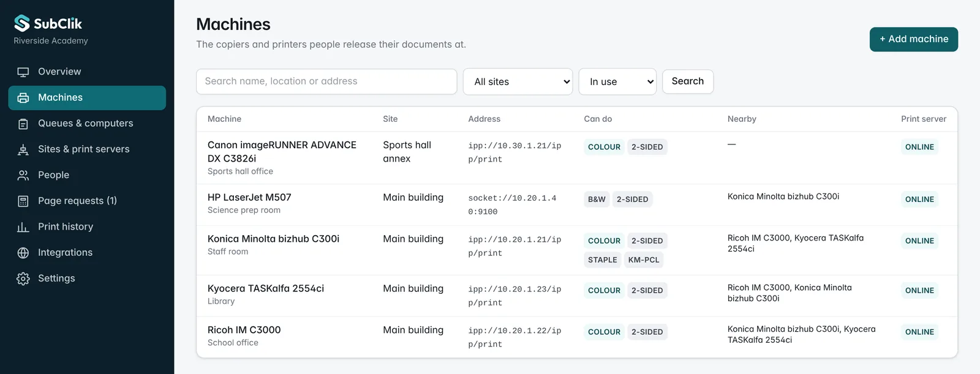Click the COLOUR tag on the Canon row
This screenshot has width=980, height=374.
click(604, 147)
